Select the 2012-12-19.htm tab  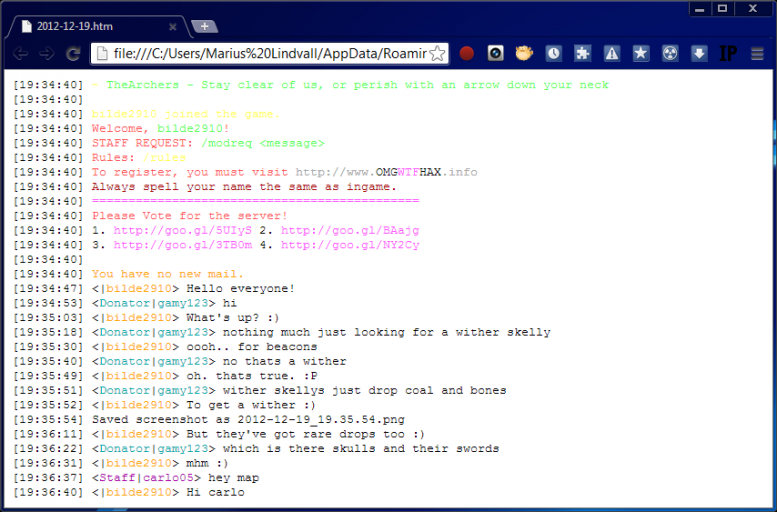point(97,26)
